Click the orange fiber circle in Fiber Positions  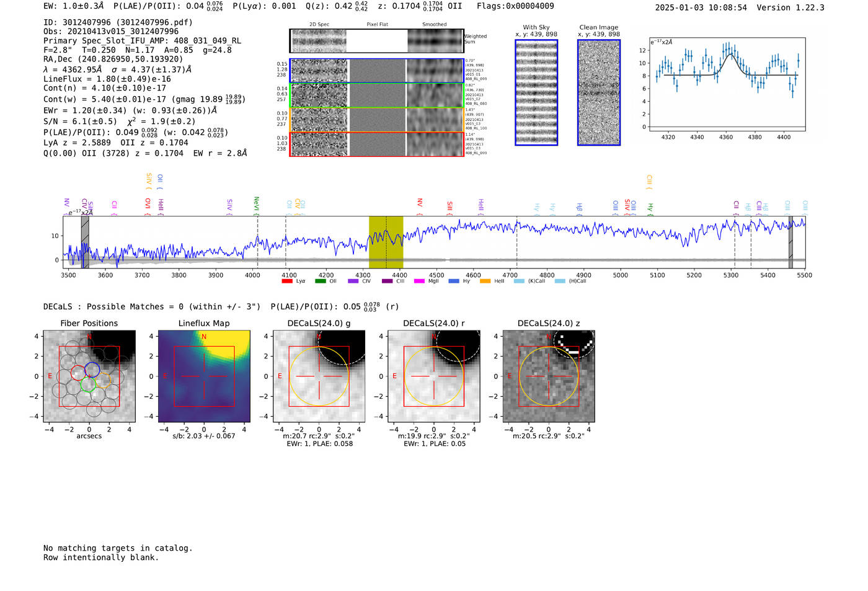pyautogui.click(x=104, y=380)
